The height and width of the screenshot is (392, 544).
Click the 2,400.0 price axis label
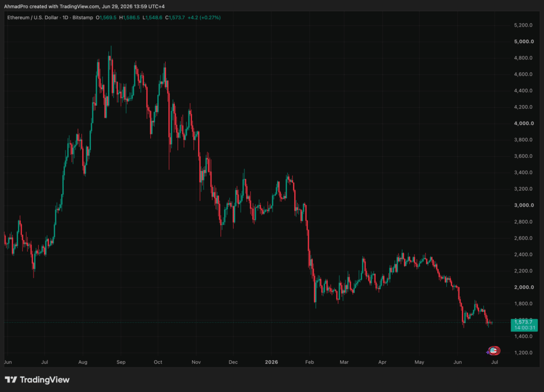(523, 254)
